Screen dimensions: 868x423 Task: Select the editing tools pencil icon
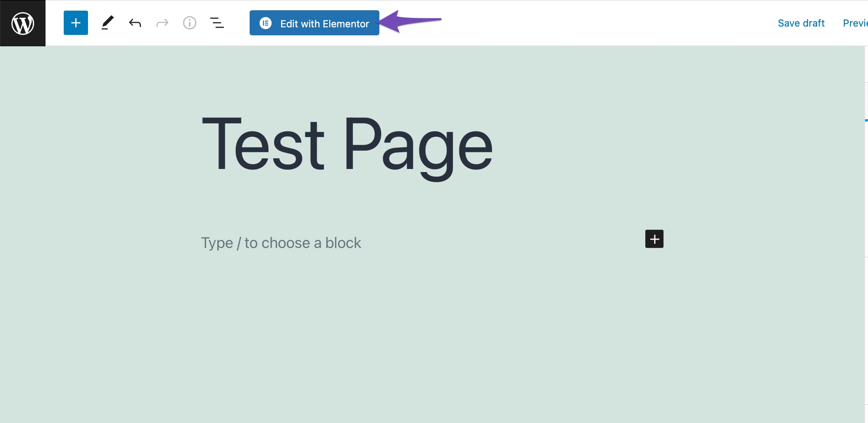[108, 23]
